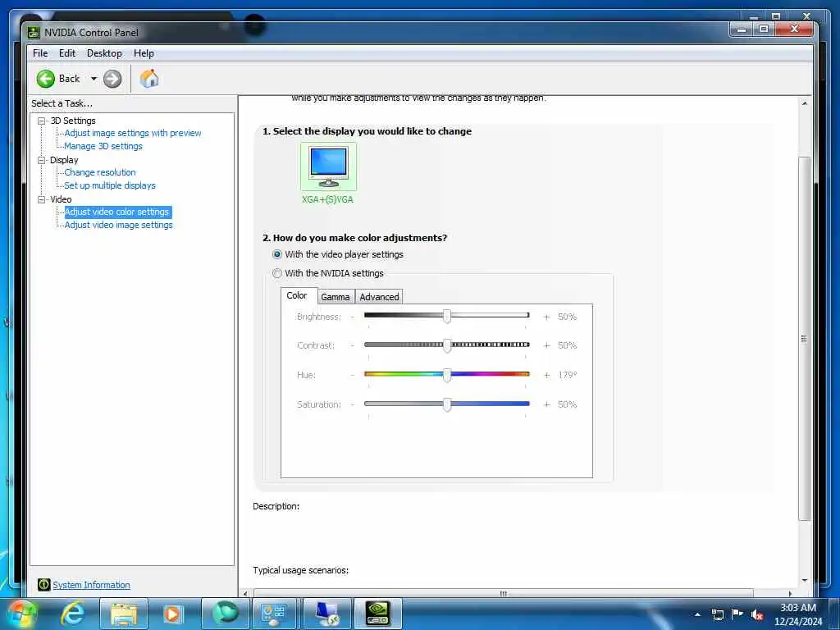This screenshot has height=630, width=840.
Task: Select Adjust video color settings
Action: point(116,212)
